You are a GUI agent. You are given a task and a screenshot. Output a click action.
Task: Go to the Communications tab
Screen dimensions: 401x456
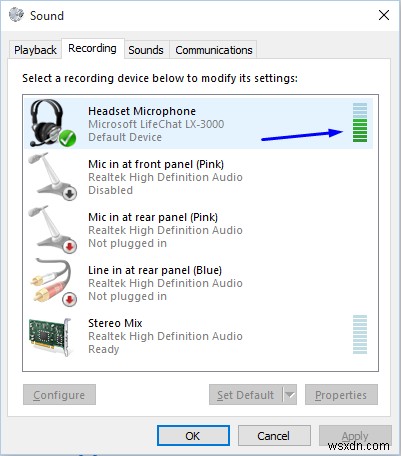tap(214, 50)
